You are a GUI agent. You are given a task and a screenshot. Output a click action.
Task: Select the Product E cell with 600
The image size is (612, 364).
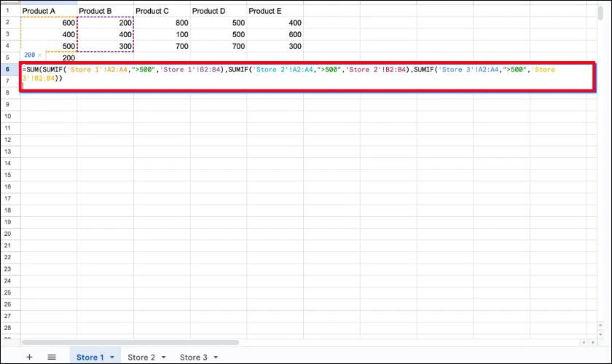point(275,34)
